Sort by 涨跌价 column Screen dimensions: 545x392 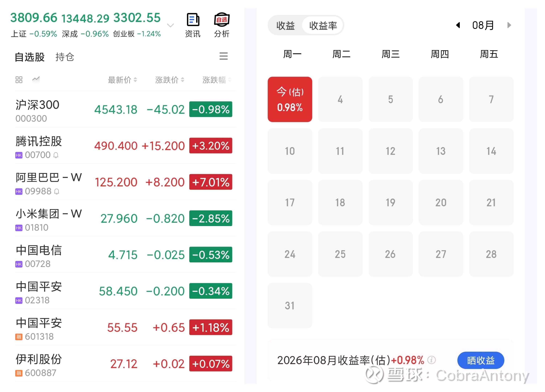coord(170,80)
